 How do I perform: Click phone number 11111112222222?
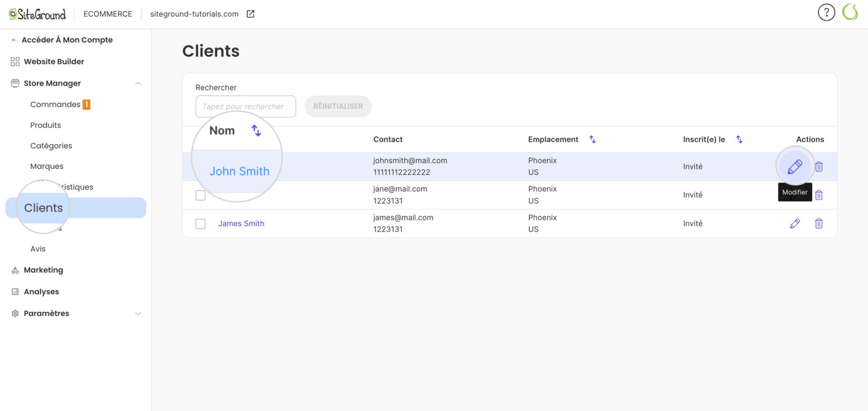click(402, 172)
